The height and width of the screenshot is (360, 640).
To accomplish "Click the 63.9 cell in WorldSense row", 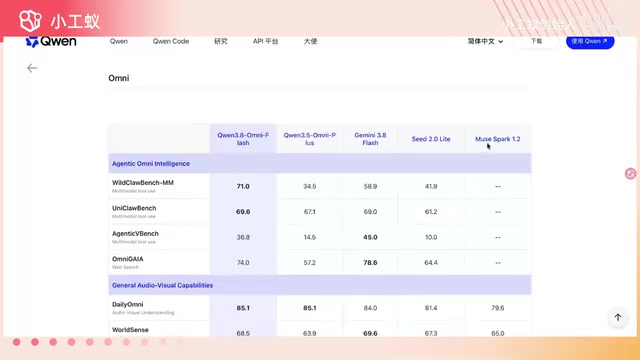I will (309, 333).
